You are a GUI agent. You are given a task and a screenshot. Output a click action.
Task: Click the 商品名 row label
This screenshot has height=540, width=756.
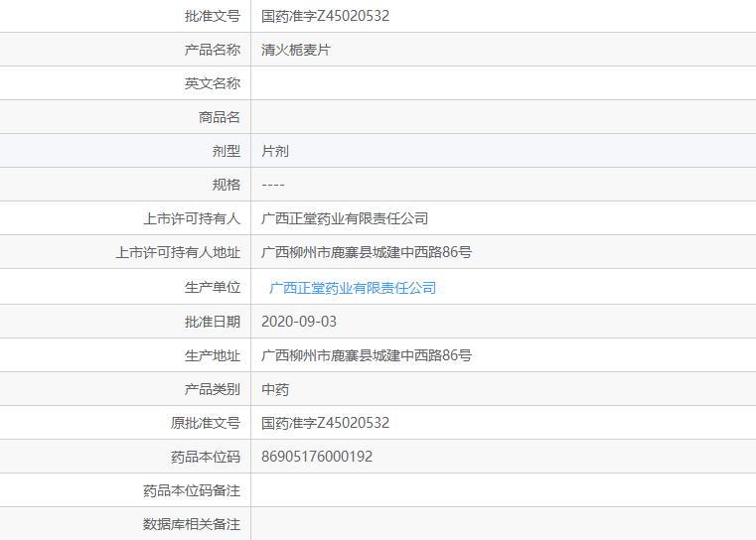click(x=220, y=117)
